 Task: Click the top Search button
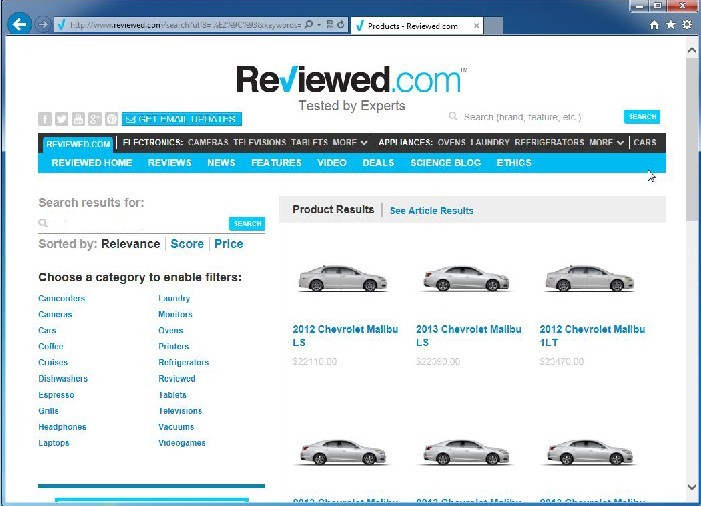[642, 117]
